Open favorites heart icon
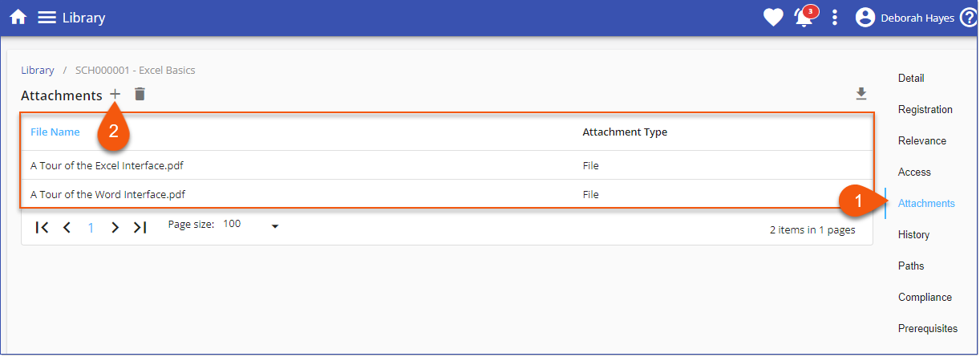Viewport: 980px width, 357px height. (x=772, y=17)
